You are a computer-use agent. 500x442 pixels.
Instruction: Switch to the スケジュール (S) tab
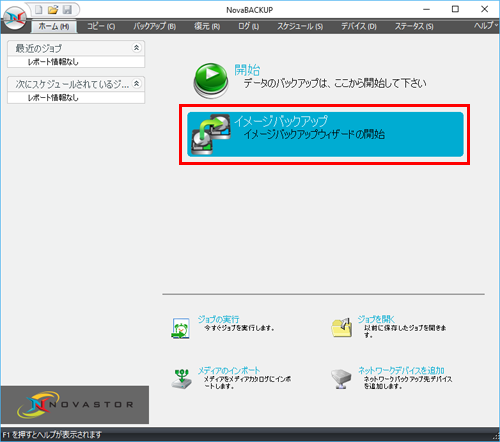click(300, 26)
